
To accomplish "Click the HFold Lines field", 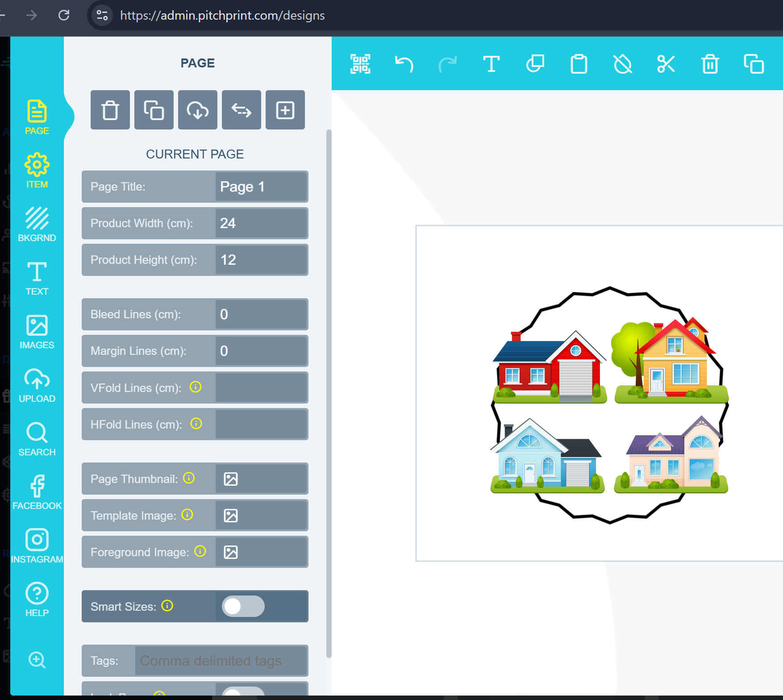I will (x=261, y=424).
